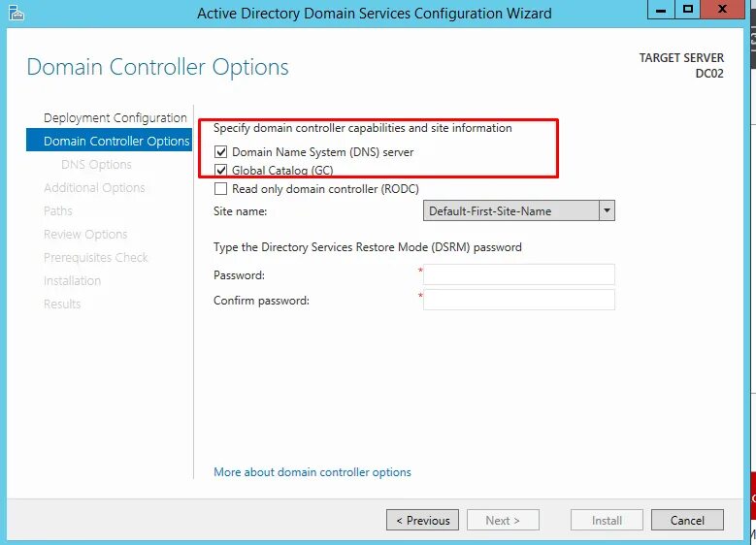Select Results step in sidebar
Screen dimensions: 756x545
[62, 305]
